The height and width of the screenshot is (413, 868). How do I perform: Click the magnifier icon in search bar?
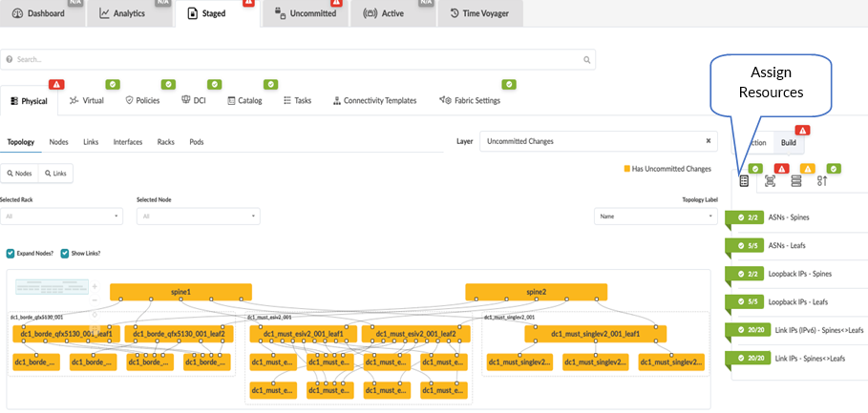coord(587,60)
